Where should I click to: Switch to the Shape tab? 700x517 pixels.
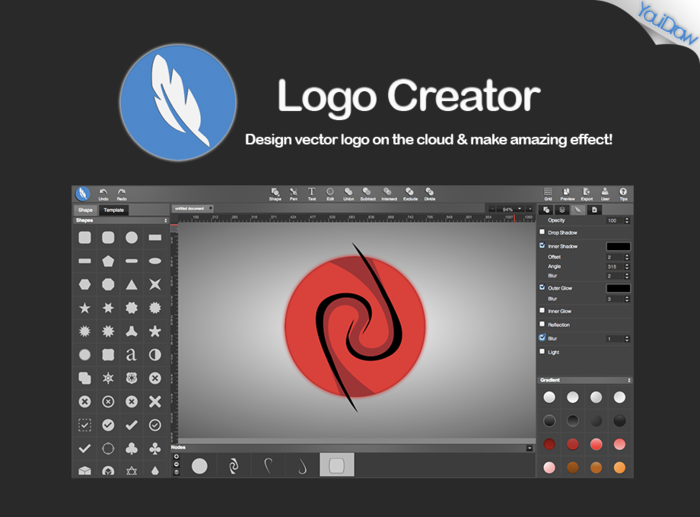click(x=85, y=210)
